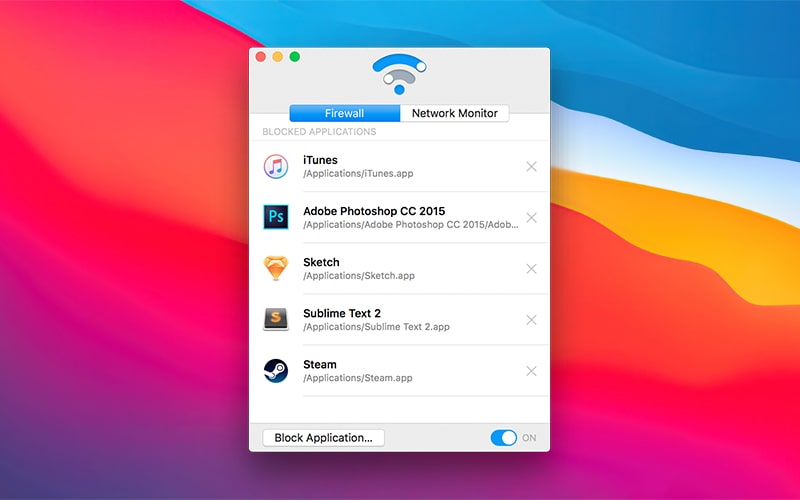Unblock Adobe Photoshop CC 2015 with X
This screenshot has height=500, width=800.
[531, 218]
